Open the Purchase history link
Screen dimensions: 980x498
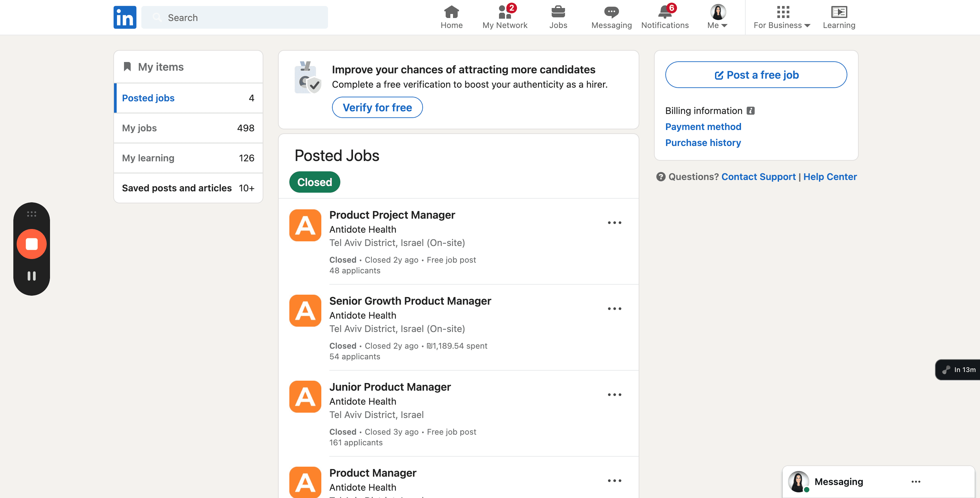703,143
